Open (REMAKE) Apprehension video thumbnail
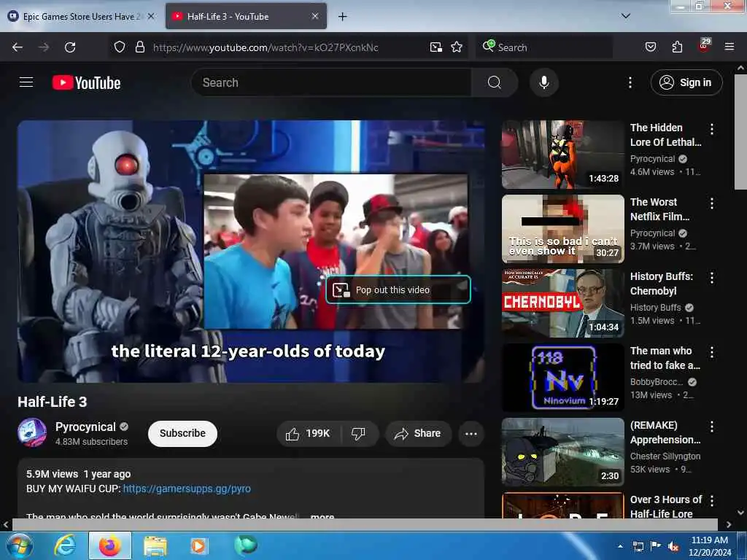747x560 pixels. coord(562,451)
